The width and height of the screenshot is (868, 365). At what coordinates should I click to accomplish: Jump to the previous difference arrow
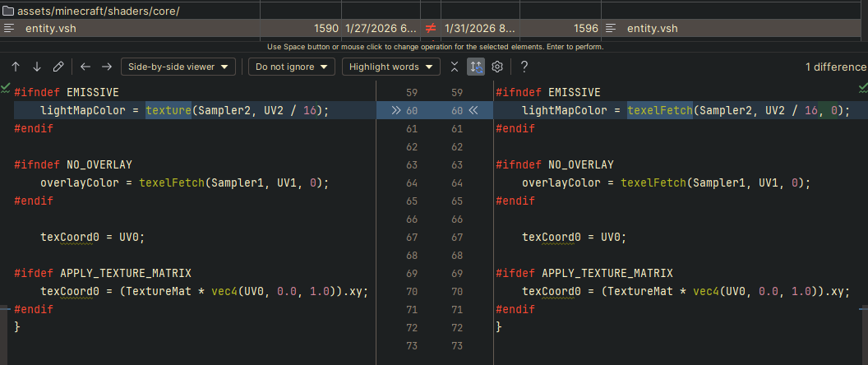[16, 67]
